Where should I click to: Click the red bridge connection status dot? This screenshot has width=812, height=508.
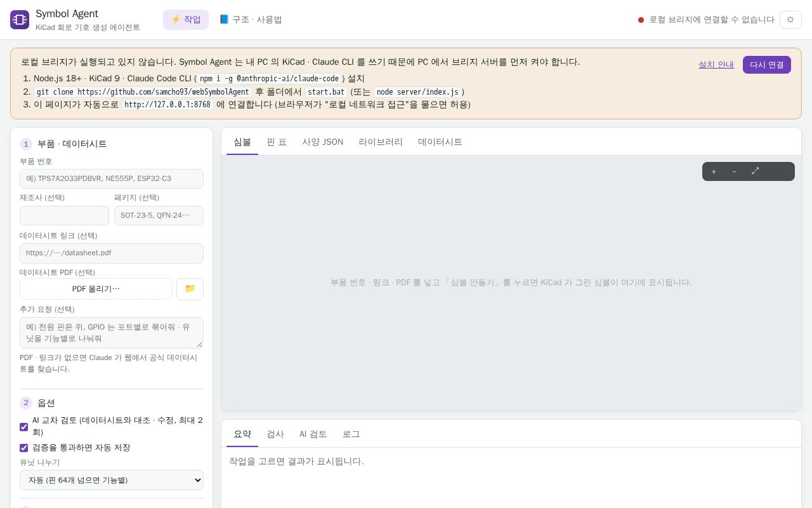[x=641, y=20]
